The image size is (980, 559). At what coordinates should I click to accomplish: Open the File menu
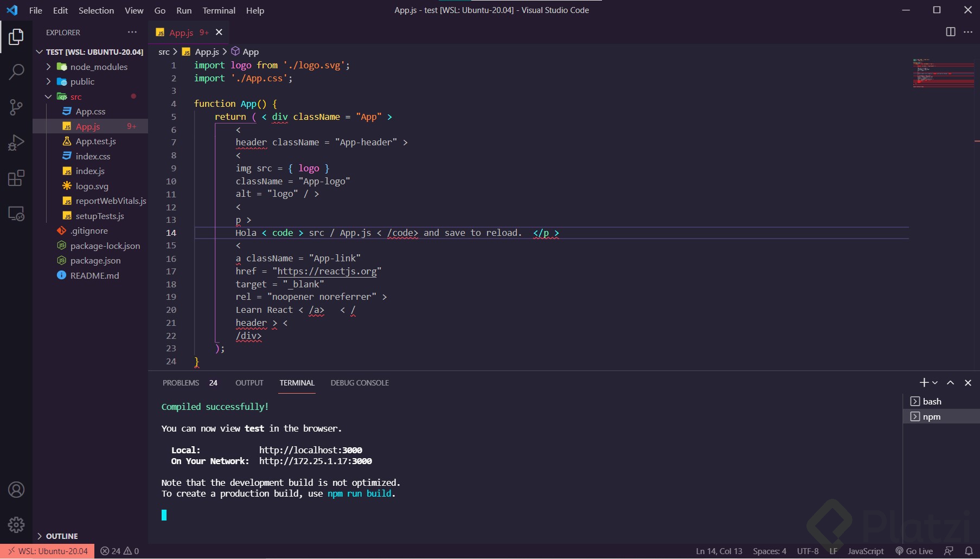[36, 10]
